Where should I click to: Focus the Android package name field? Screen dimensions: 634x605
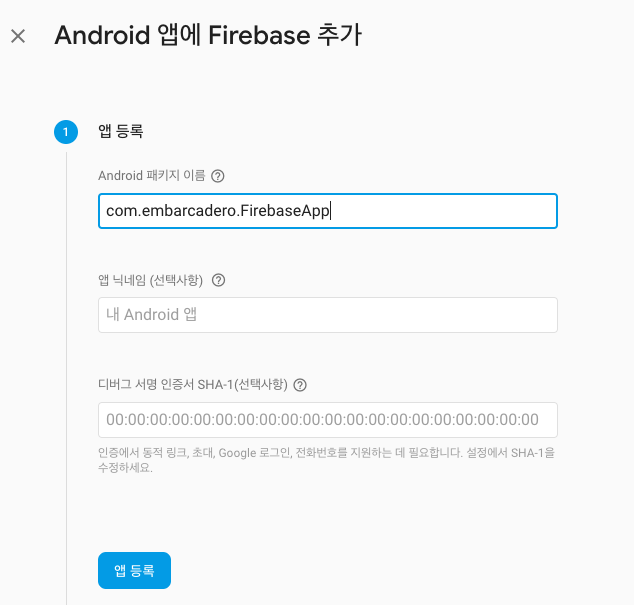point(328,211)
